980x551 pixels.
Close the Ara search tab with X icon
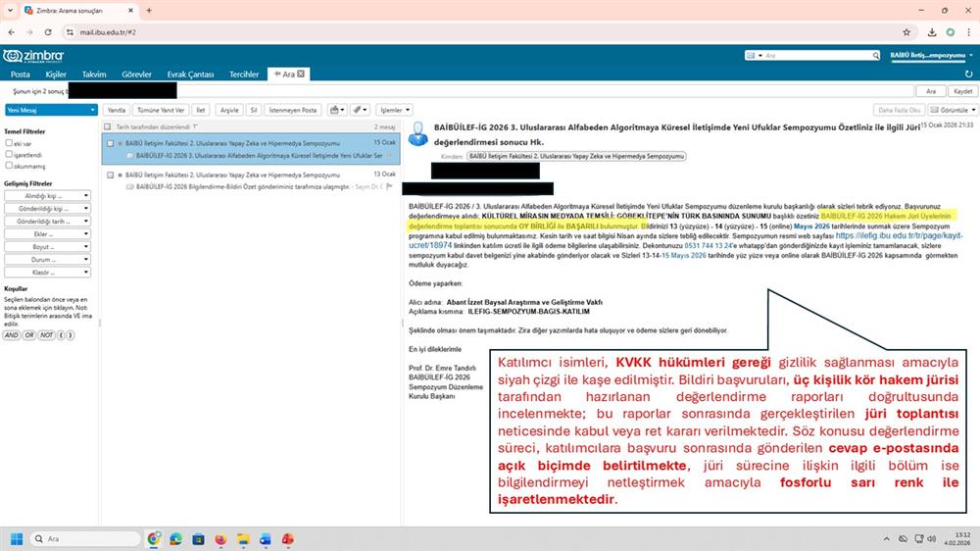coord(302,74)
